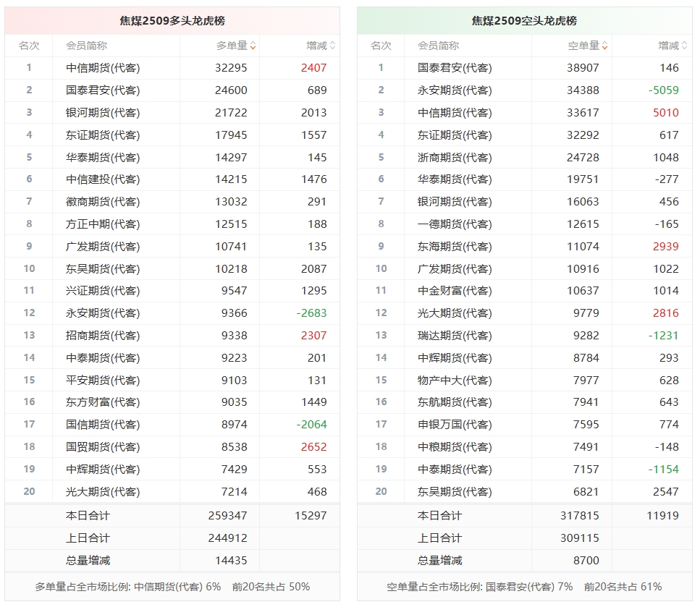Click green change value -2683
This screenshot has height=607, width=700.
pyautogui.click(x=311, y=313)
